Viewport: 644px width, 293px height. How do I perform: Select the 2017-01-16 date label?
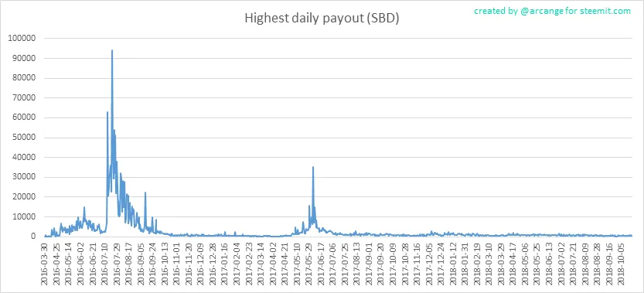pos(224,264)
